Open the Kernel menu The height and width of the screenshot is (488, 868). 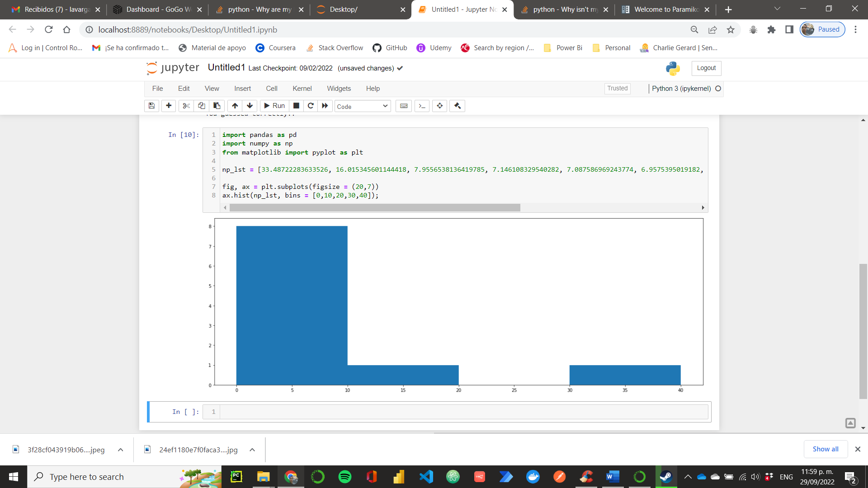(x=302, y=88)
